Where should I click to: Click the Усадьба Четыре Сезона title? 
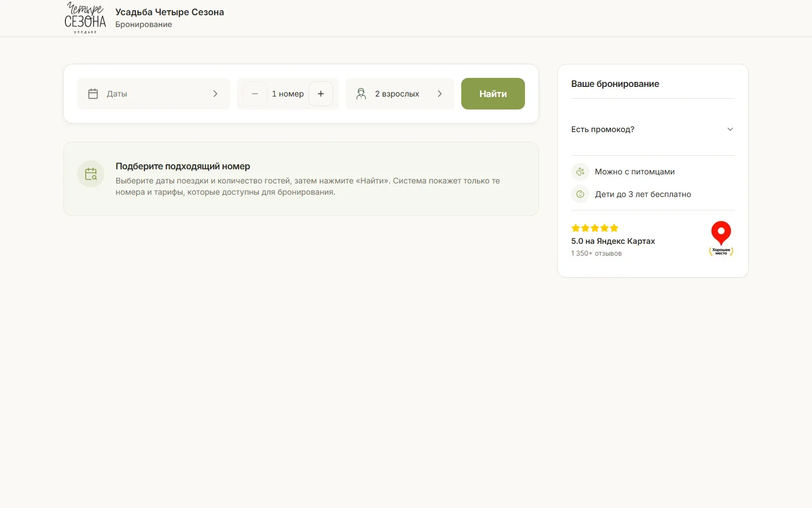click(x=170, y=12)
